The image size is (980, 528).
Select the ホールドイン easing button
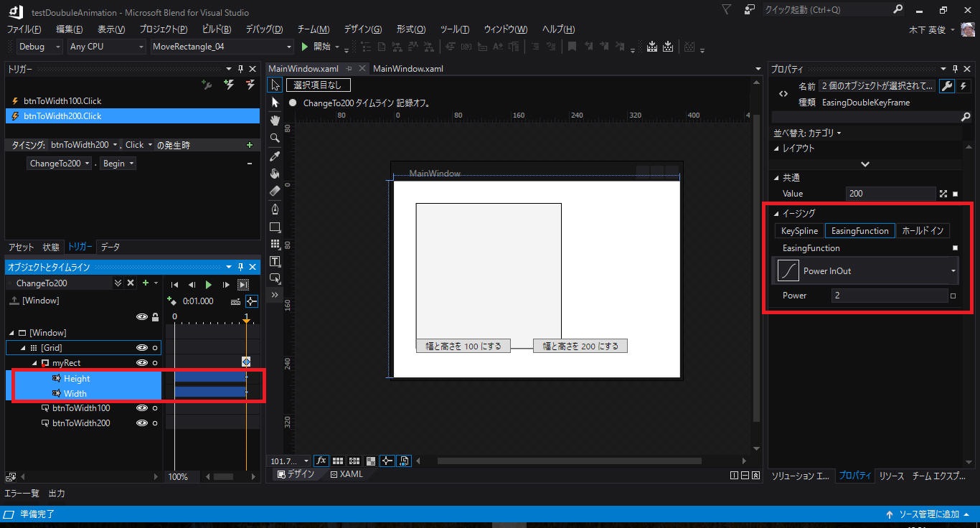coord(923,230)
